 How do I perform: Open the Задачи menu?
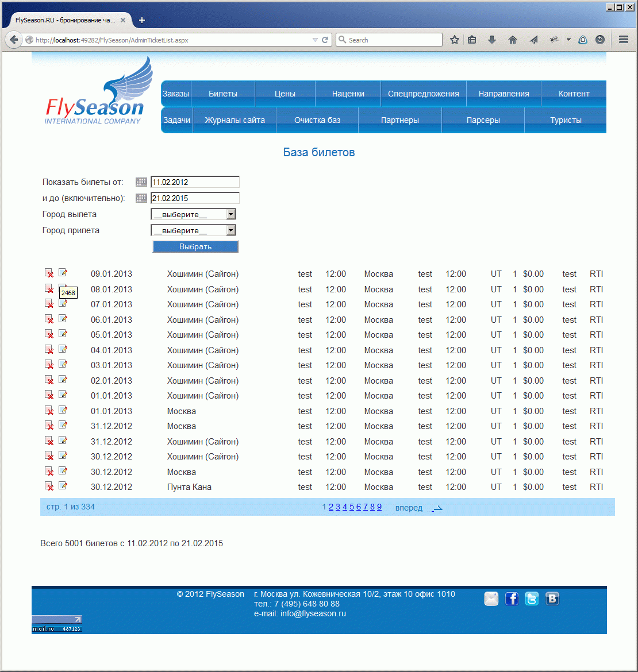176,120
